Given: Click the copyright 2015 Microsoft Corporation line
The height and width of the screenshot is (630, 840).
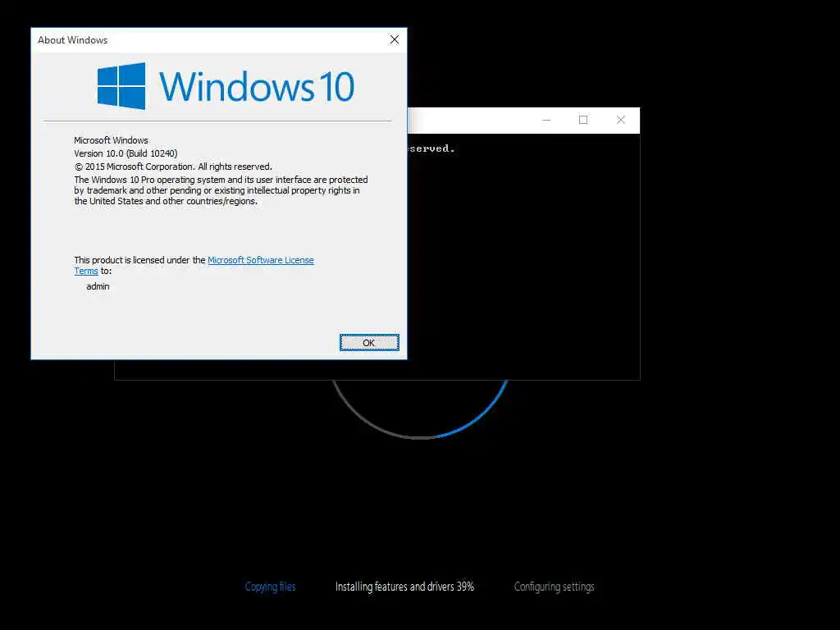Looking at the screenshot, I should [173, 167].
